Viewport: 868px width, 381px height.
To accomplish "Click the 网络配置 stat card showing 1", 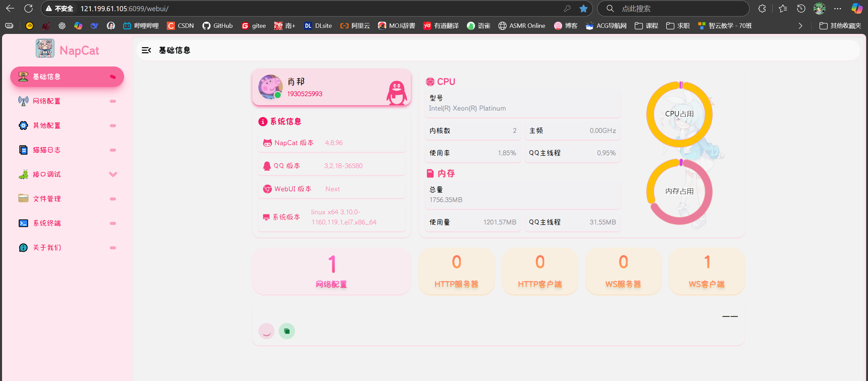I will pyautogui.click(x=331, y=271).
